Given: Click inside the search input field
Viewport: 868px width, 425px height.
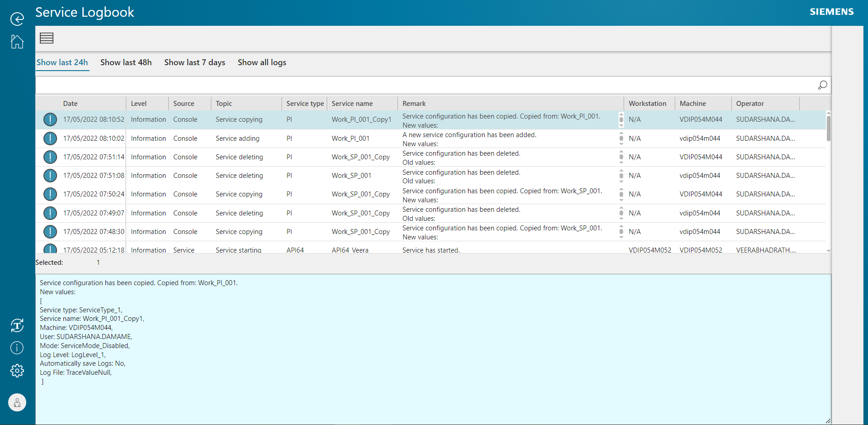Looking at the screenshot, I should tap(407, 85).
